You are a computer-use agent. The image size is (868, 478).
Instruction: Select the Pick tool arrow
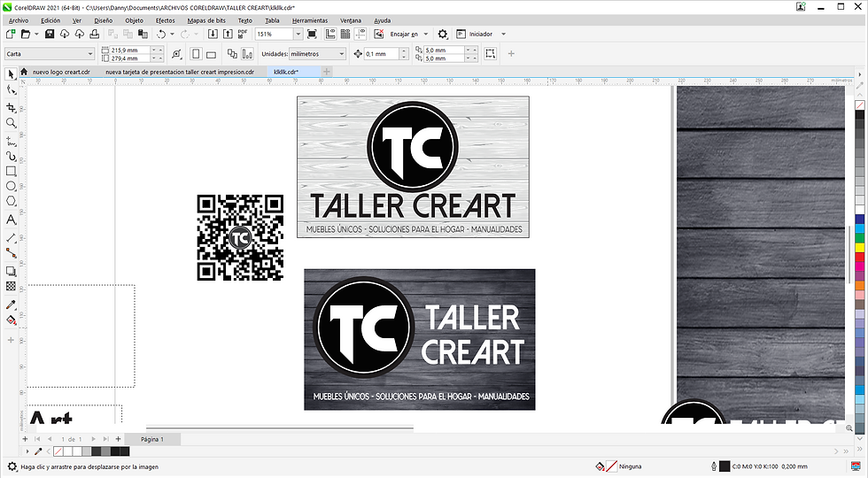[x=11, y=74]
